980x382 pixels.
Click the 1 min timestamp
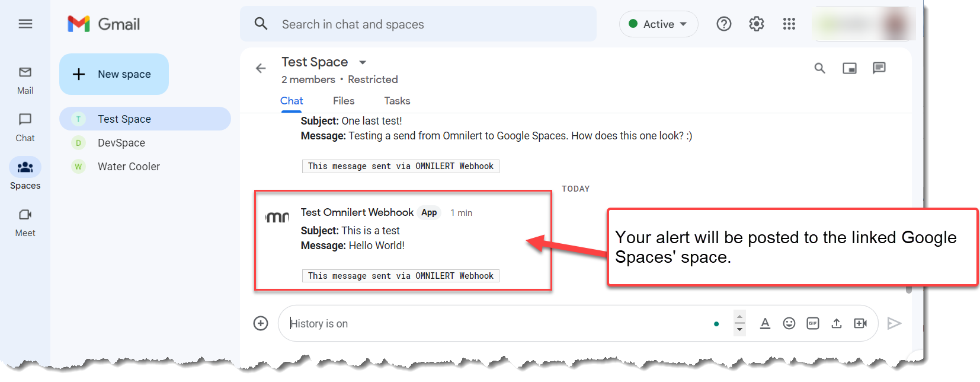pyautogui.click(x=462, y=213)
